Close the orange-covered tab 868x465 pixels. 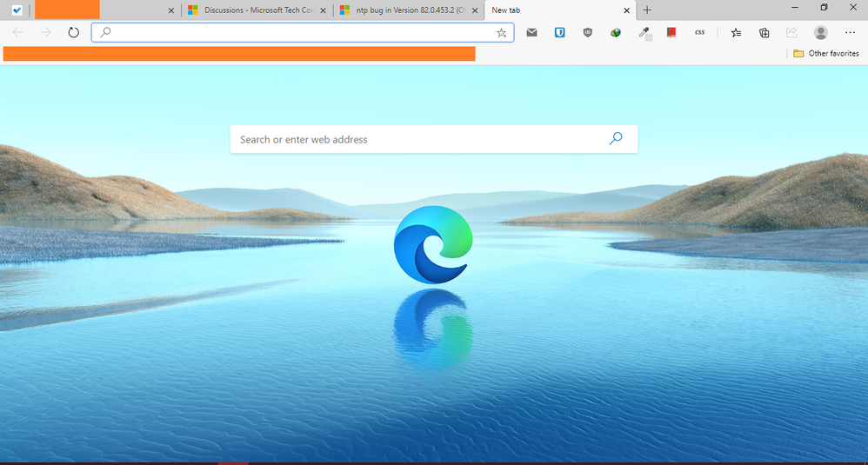pyautogui.click(x=171, y=10)
